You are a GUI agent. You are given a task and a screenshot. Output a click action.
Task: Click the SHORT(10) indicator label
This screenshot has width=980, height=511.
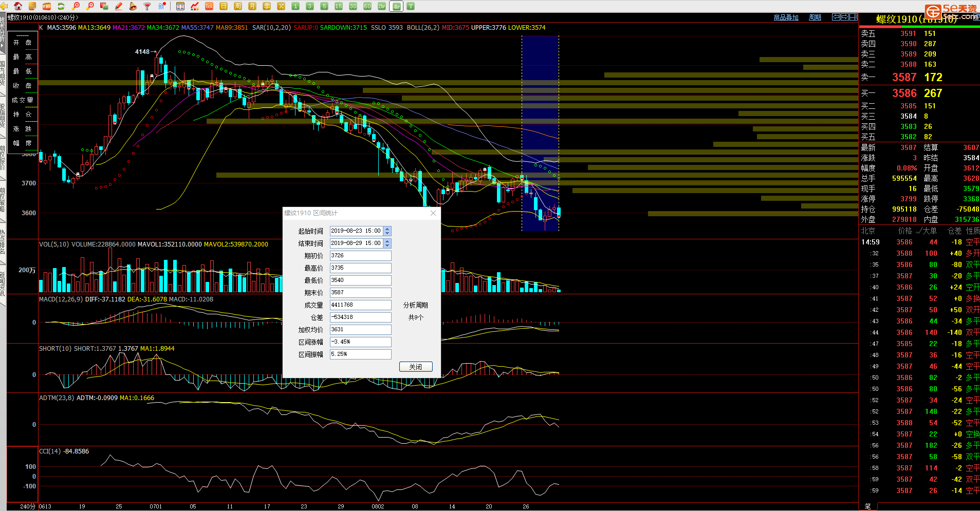56,349
